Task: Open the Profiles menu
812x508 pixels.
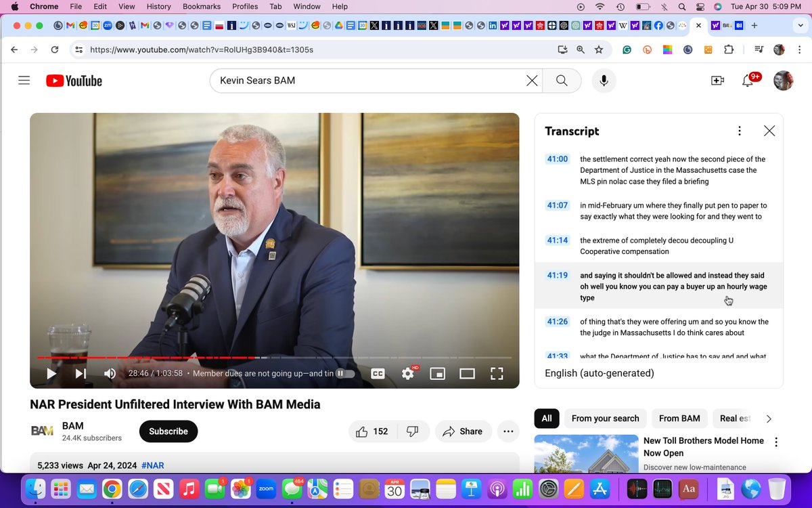Action: click(x=245, y=7)
